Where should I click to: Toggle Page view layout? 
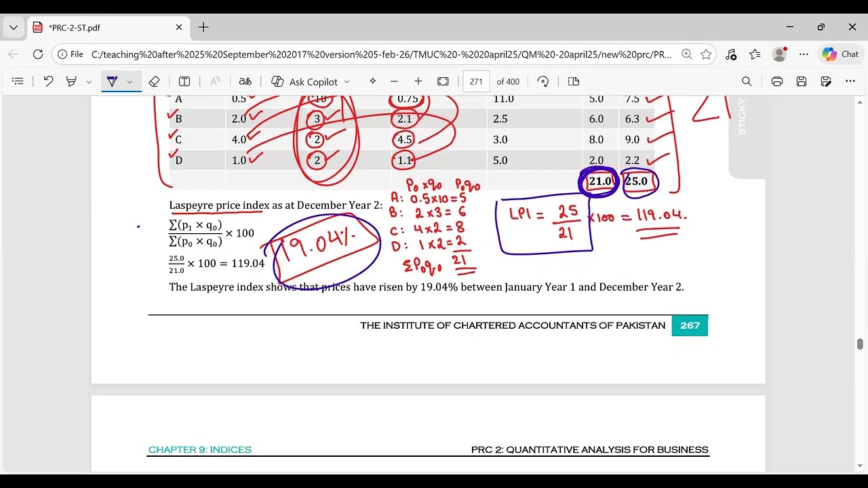(574, 81)
